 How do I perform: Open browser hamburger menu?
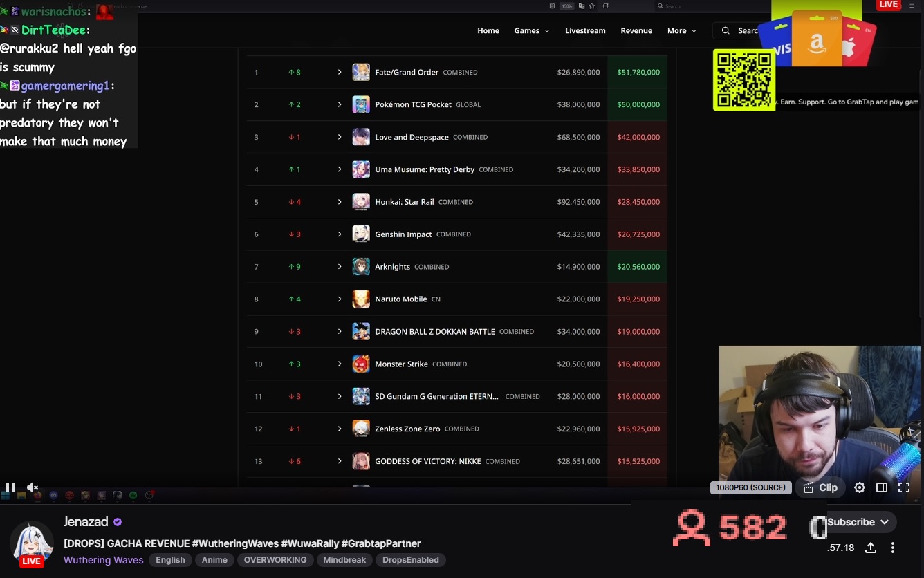[x=912, y=6]
